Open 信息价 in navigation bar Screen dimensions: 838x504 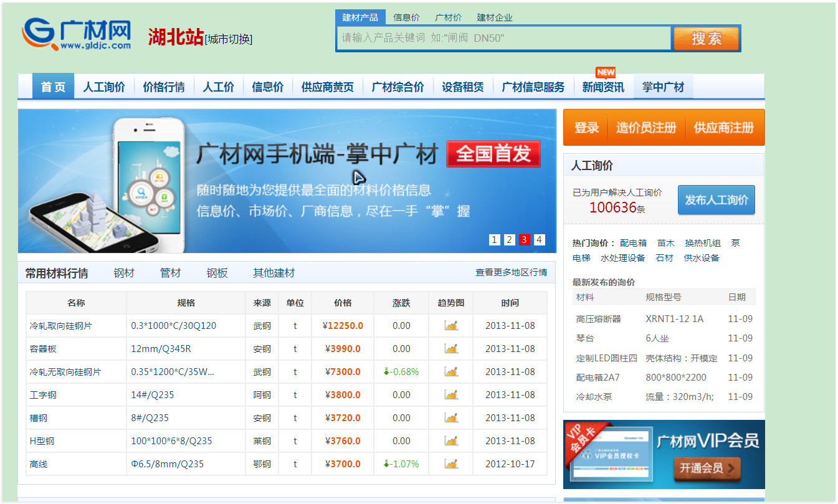tap(268, 87)
